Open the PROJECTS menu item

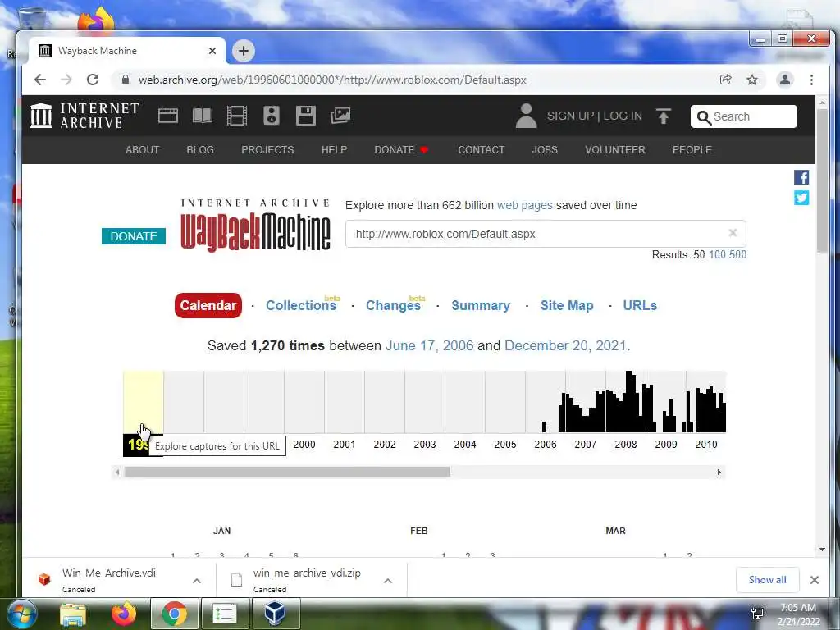267,150
